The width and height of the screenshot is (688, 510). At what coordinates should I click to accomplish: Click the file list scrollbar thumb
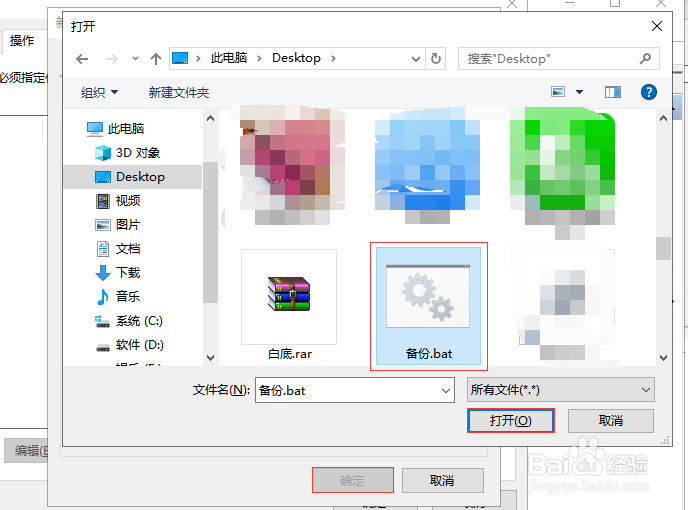[x=663, y=248]
